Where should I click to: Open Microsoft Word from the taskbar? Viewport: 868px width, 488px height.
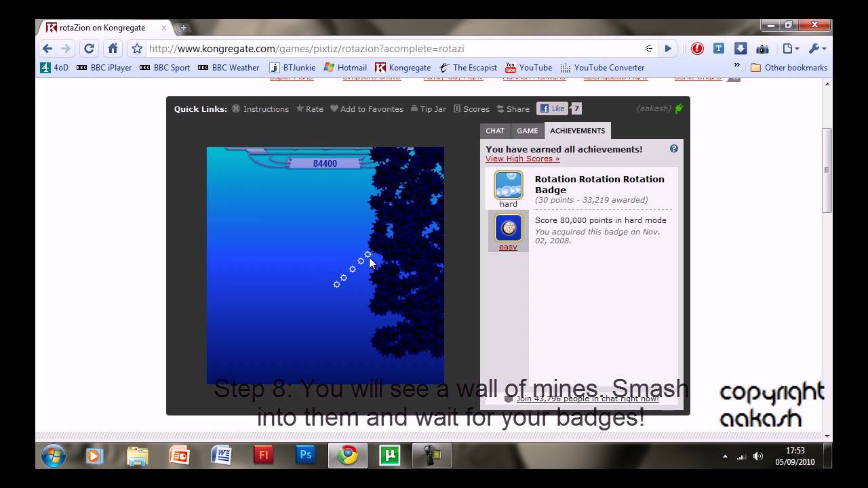coord(221,456)
